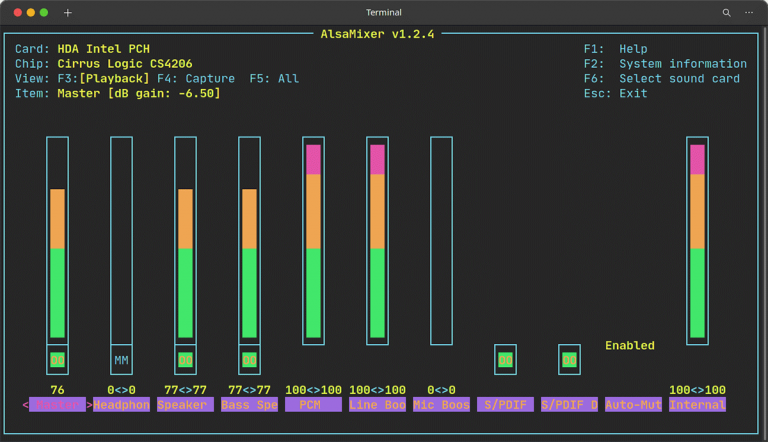Click the green zoom window button
768x442 pixels.
[44, 13]
